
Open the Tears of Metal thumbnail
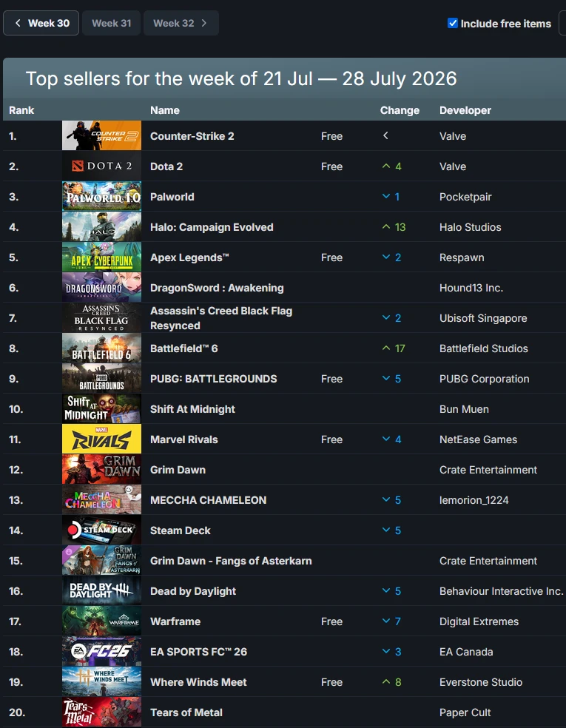(101, 712)
